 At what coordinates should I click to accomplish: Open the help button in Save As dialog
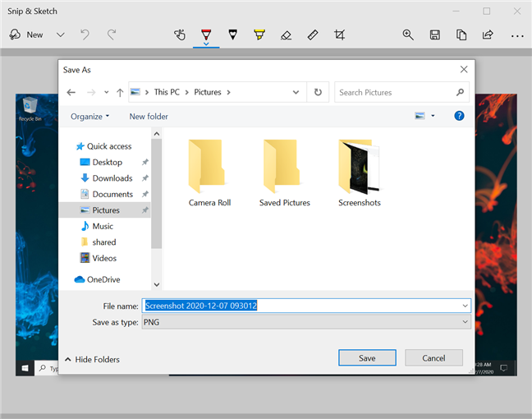[x=460, y=116]
